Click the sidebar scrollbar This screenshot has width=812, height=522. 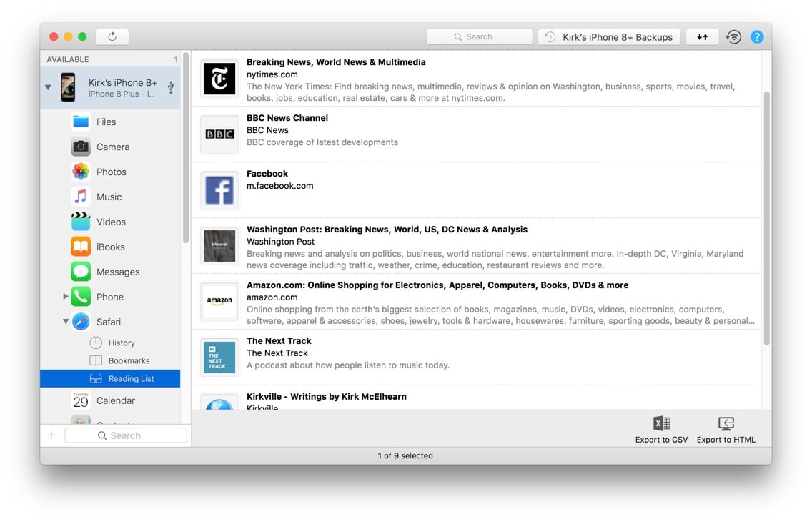tap(186, 147)
